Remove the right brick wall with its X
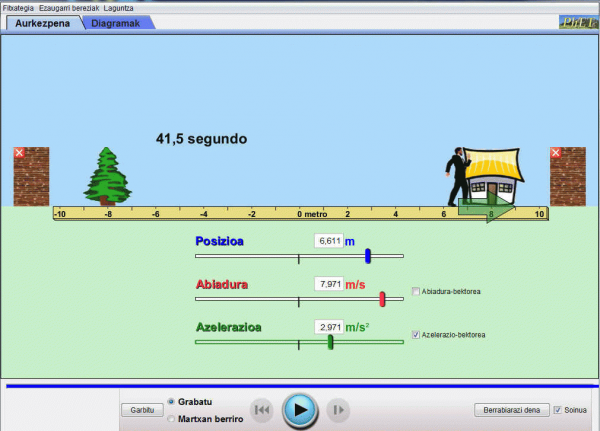Image resolution: width=600 pixels, height=431 pixels. coord(556,153)
